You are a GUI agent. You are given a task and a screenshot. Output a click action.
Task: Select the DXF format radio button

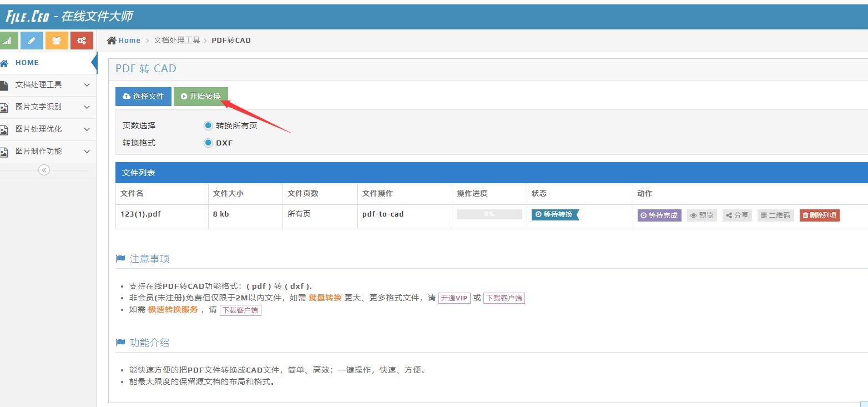pos(209,143)
